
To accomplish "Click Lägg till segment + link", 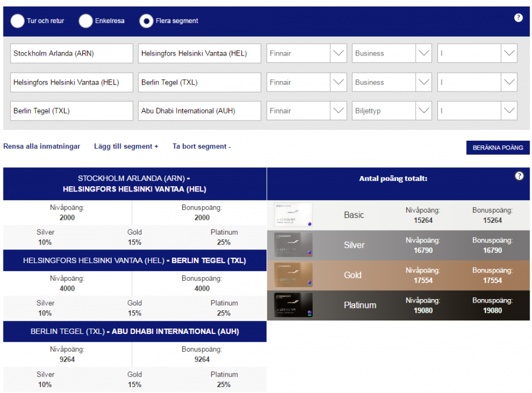I will click(126, 147).
